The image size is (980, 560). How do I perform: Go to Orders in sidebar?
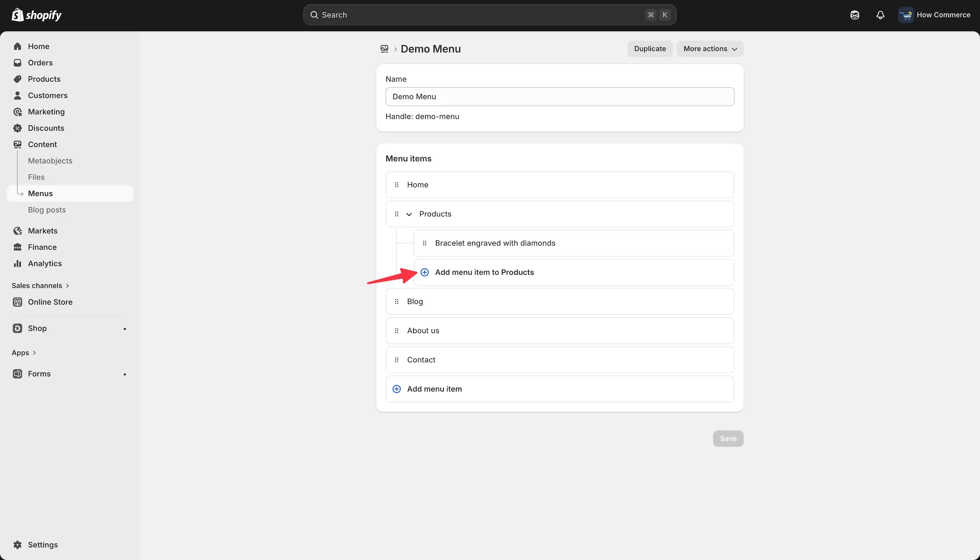coord(40,63)
